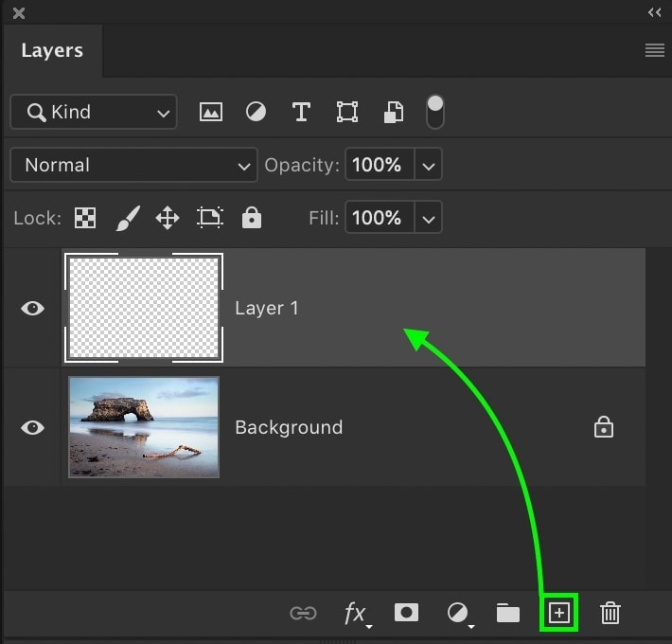This screenshot has width=672, height=644.
Task: Expand the Opacity slider dropdown arrow
Action: pyautogui.click(x=429, y=165)
